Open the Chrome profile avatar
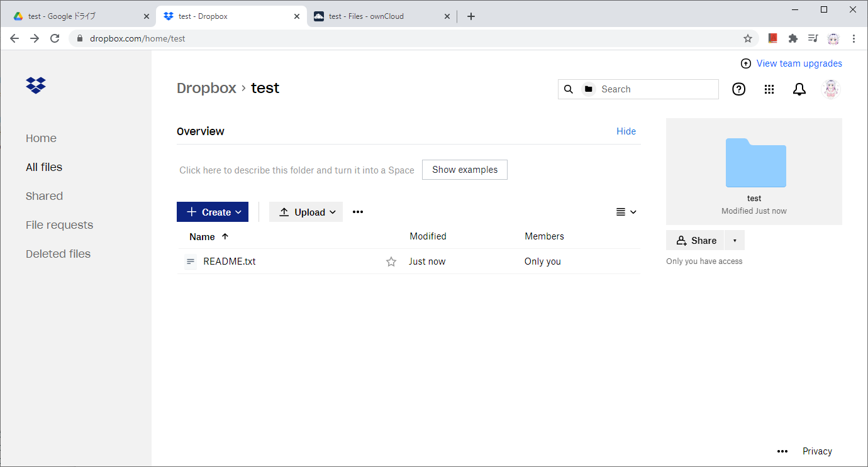The image size is (868, 467). 833,38
